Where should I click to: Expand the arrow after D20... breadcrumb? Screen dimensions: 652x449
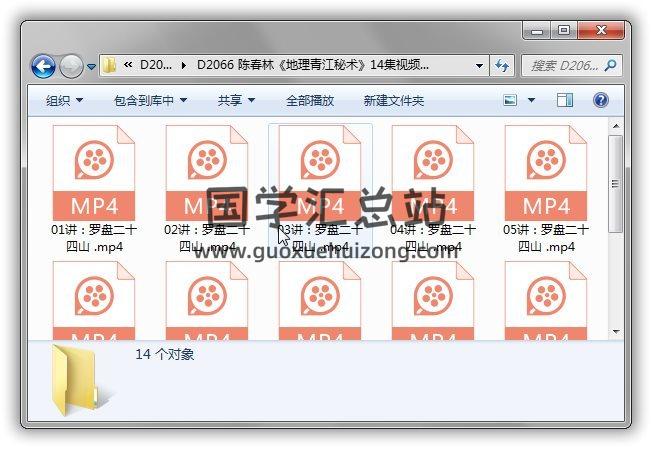coord(183,65)
